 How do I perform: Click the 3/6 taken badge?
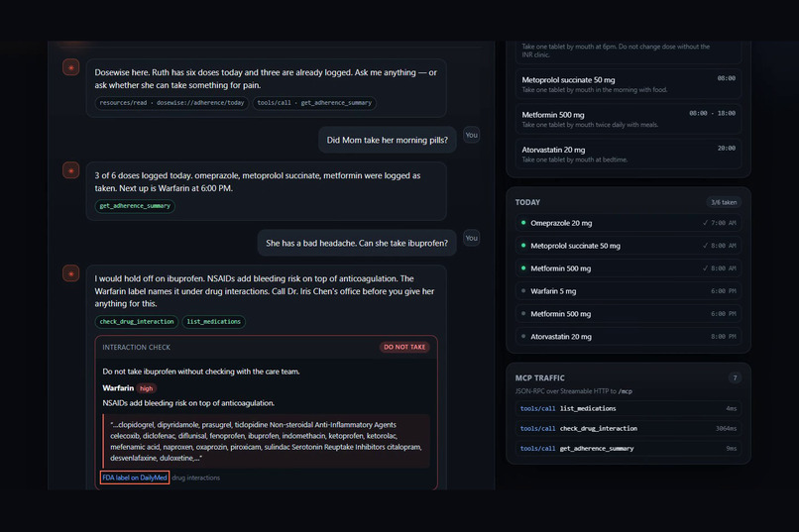click(724, 202)
